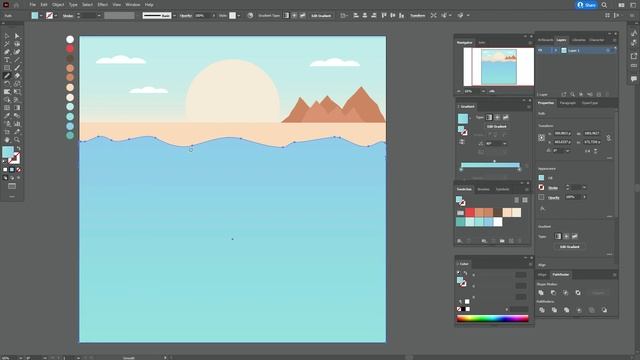The width and height of the screenshot is (640, 360).
Task: Open Edit Toolbar three-dots at toolbar bottom
Action: tap(12, 197)
